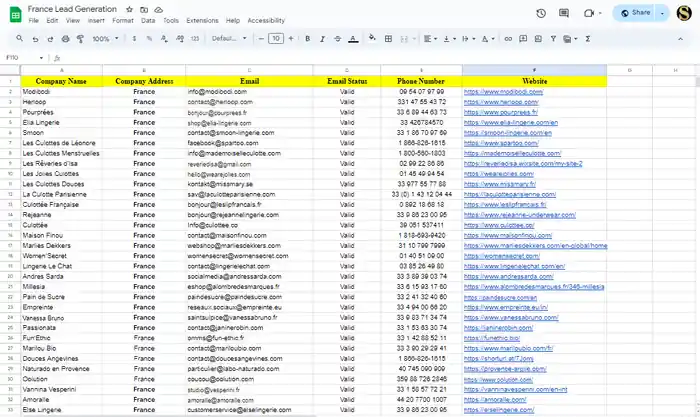
Task: Click the Insert chart icon
Action: coord(538,39)
